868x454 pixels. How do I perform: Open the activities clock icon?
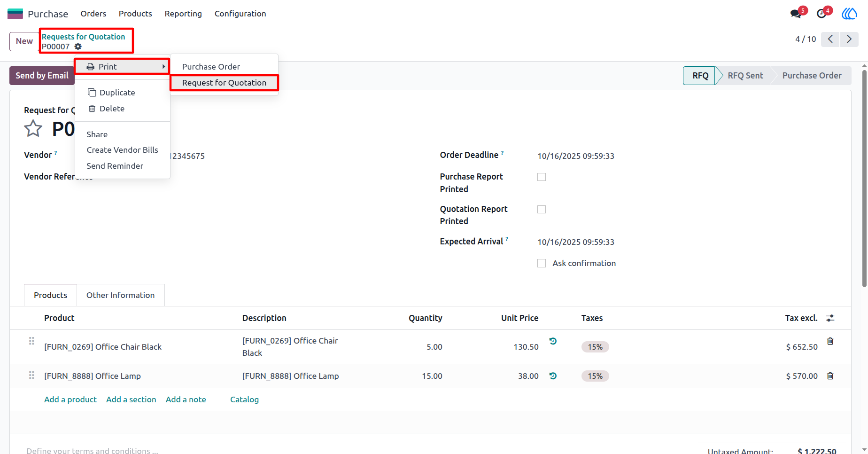click(821, 14)
